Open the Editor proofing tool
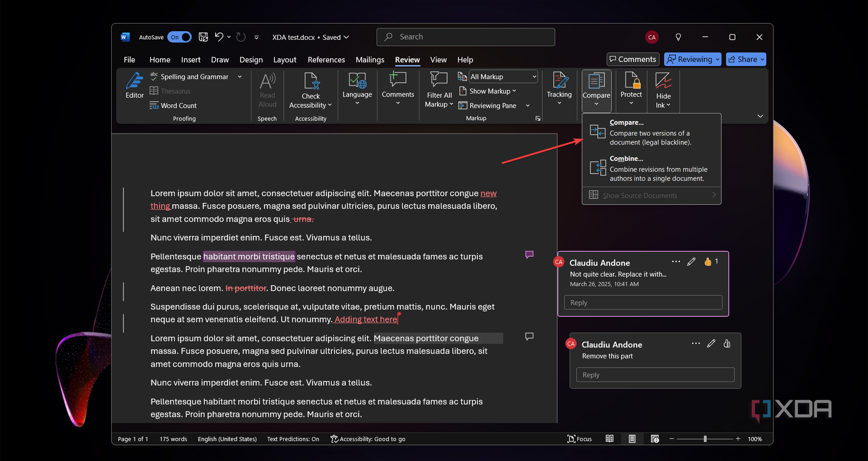The image size is (868, 461). 134,86
